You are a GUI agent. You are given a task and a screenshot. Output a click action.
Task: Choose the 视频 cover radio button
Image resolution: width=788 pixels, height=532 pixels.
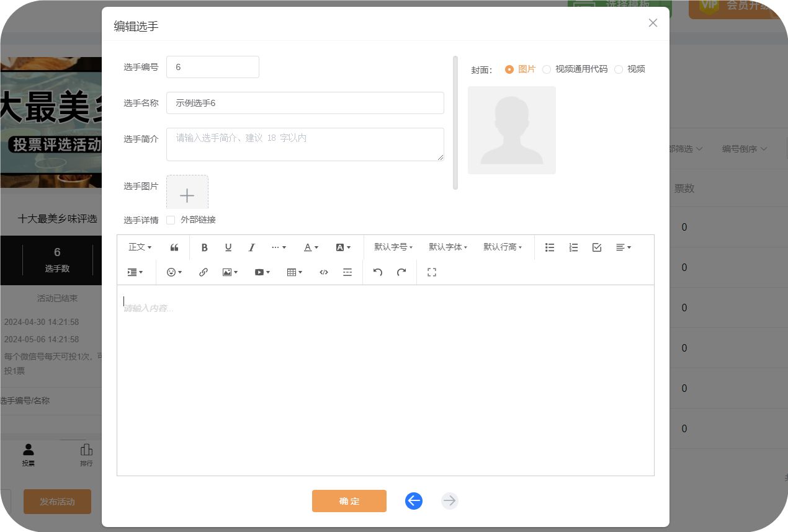pos(619,69)
